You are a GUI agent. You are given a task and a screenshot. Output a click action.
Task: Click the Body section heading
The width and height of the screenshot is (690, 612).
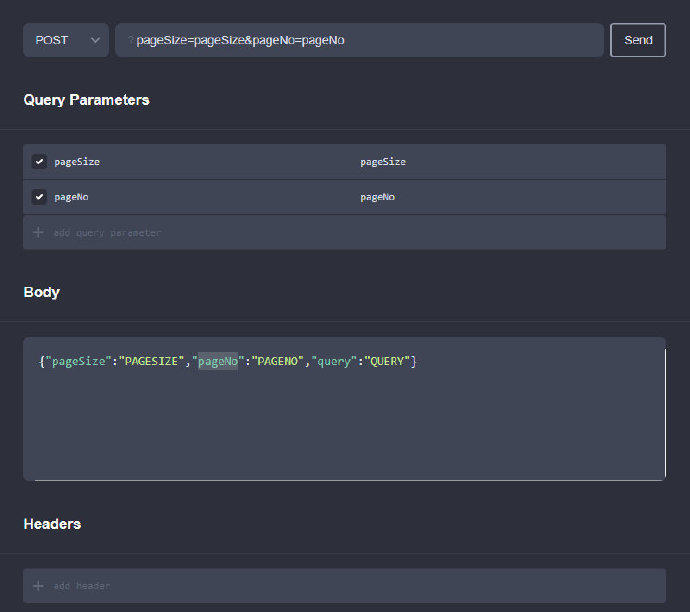coord(42,292)
